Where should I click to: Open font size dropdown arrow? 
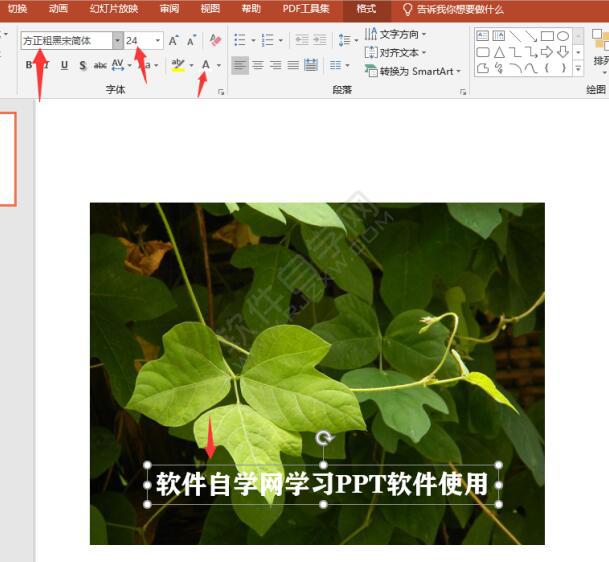[x=158, y=40]
